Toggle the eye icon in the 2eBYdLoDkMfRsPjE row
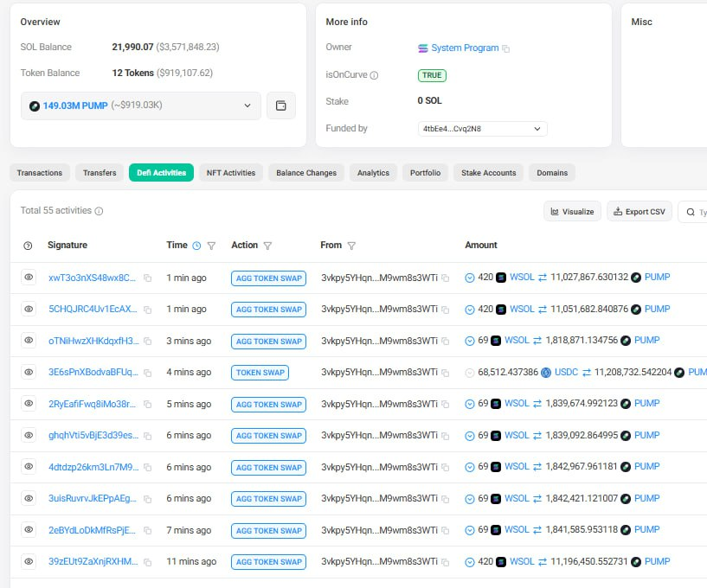 pyautogui.click(x=29, y=529)
